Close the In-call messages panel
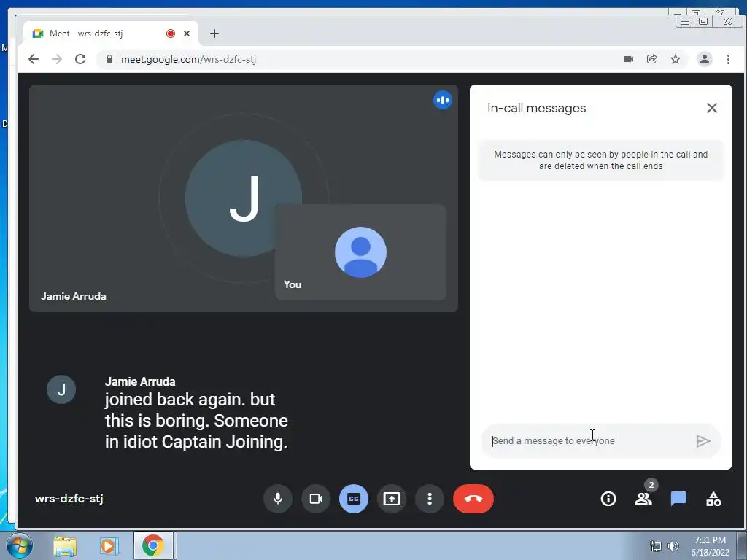Viewport: 747px width, 560px height. click(x=712, y=108)
